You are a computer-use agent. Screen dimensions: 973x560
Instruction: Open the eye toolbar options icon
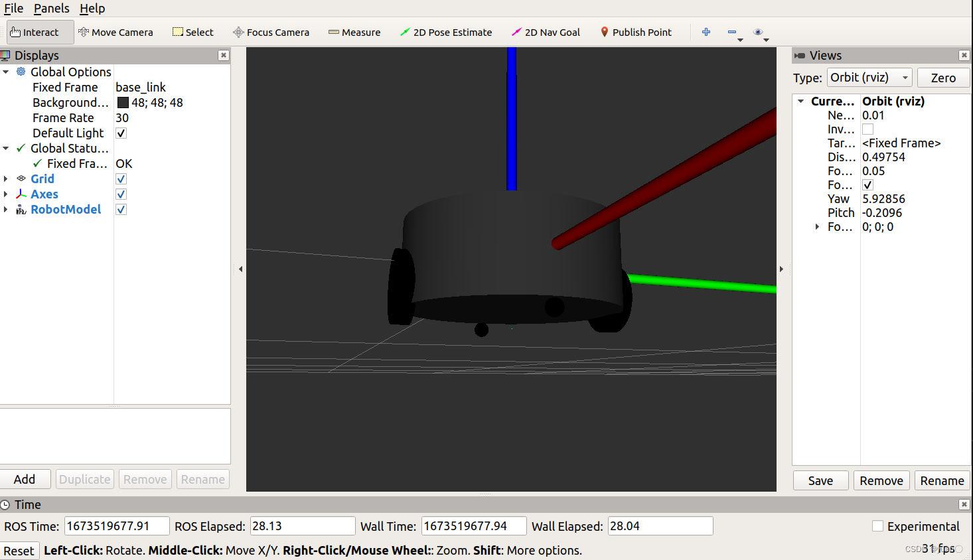[758, 32]
